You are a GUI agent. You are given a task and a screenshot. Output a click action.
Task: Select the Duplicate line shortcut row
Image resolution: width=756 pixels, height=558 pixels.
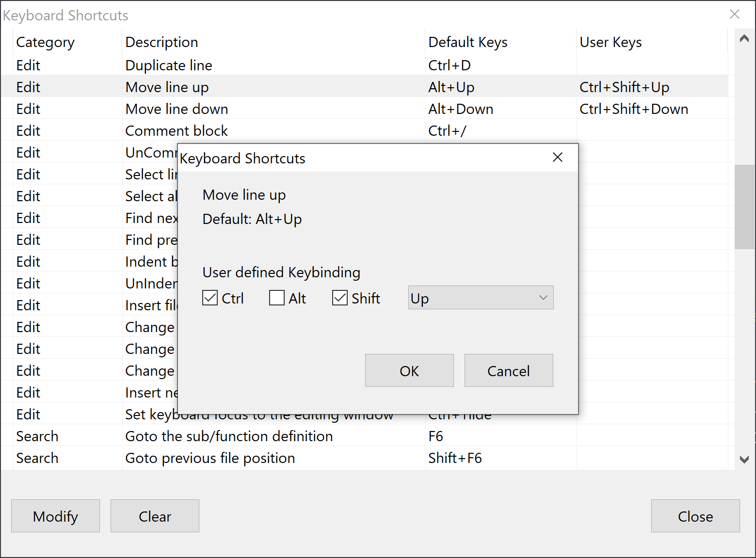click(169, 65)
